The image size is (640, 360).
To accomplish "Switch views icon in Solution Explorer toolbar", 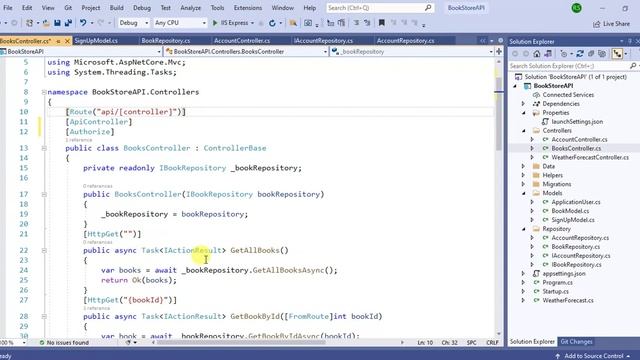I will (548, 54).
